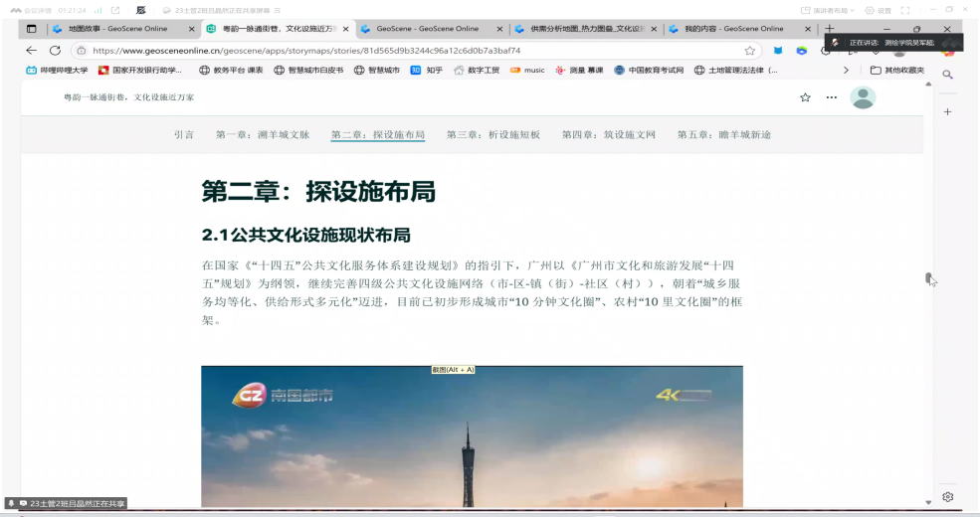Refresh the browser page
The image size is (980, 517).
tap(55, 50)
